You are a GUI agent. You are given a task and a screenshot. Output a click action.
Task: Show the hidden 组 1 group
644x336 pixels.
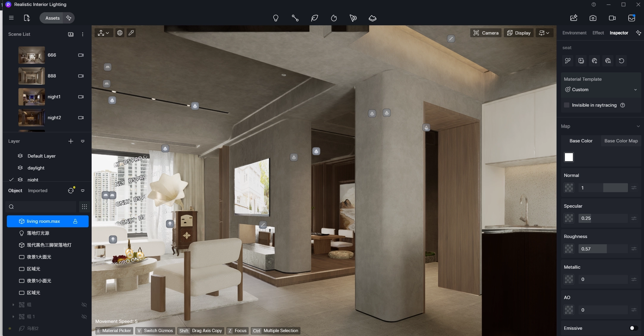[x=84, y=316]
